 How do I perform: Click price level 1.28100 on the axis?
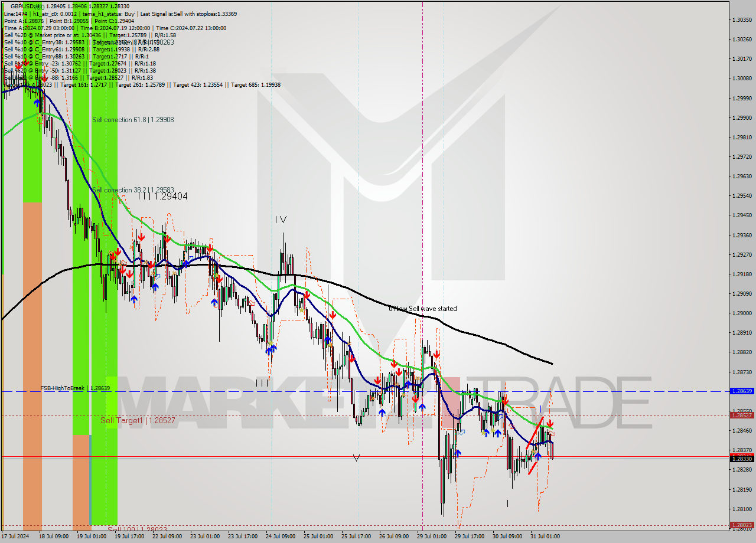[742, 509]
